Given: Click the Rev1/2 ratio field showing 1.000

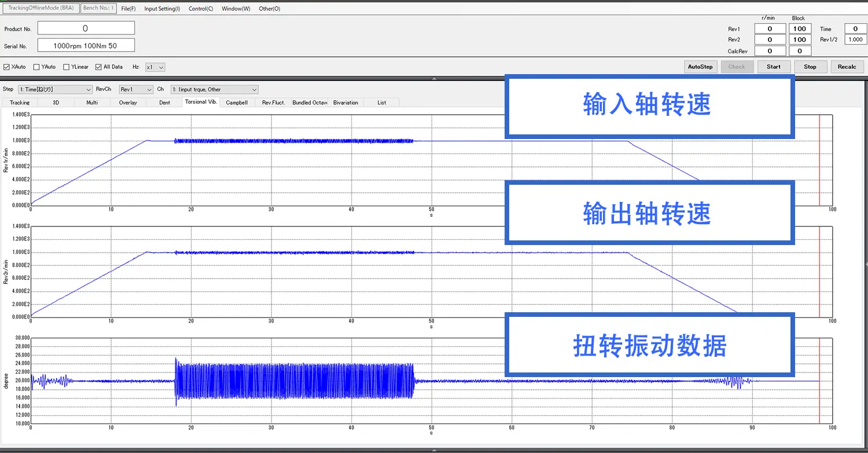Looking at the screenshot, I should [855, 40].
